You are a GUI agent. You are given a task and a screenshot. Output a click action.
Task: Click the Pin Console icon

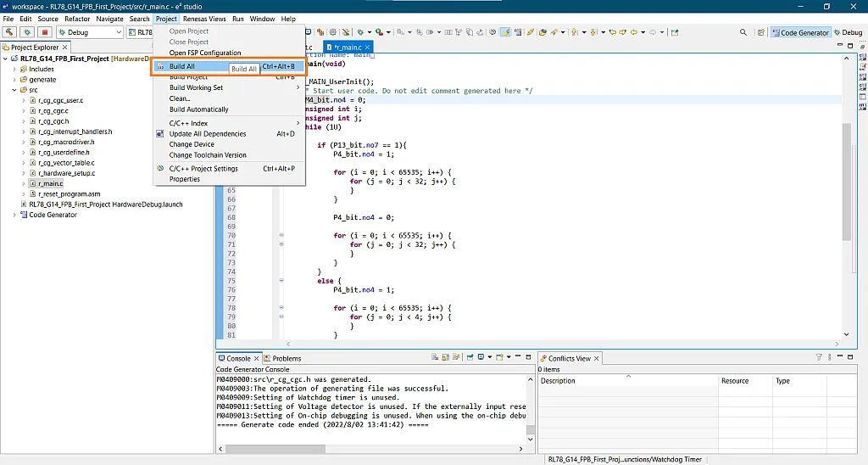tap(470, 357)
